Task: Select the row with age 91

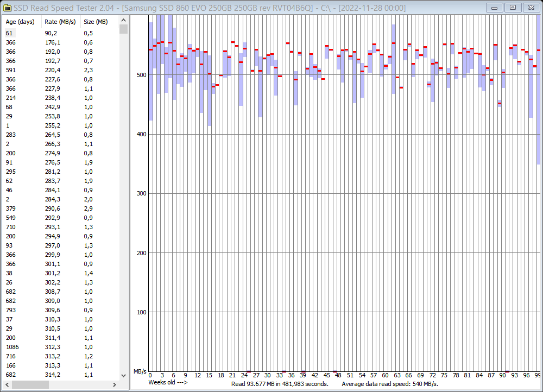Action: tap(61, 162)
